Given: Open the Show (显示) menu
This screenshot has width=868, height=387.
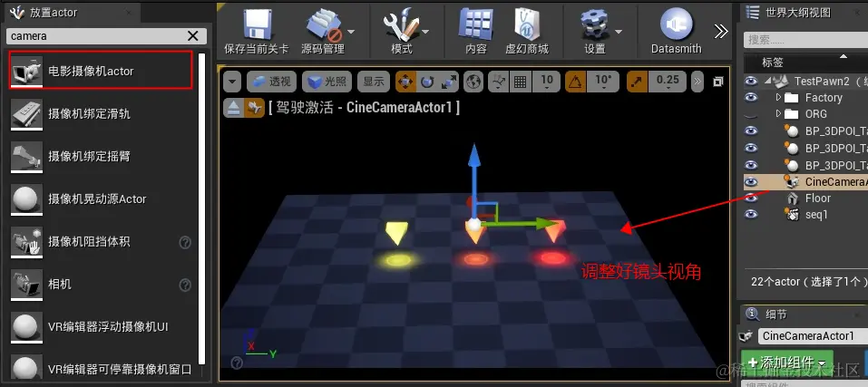Looking at the screenshot, I should tap(374, 82).
